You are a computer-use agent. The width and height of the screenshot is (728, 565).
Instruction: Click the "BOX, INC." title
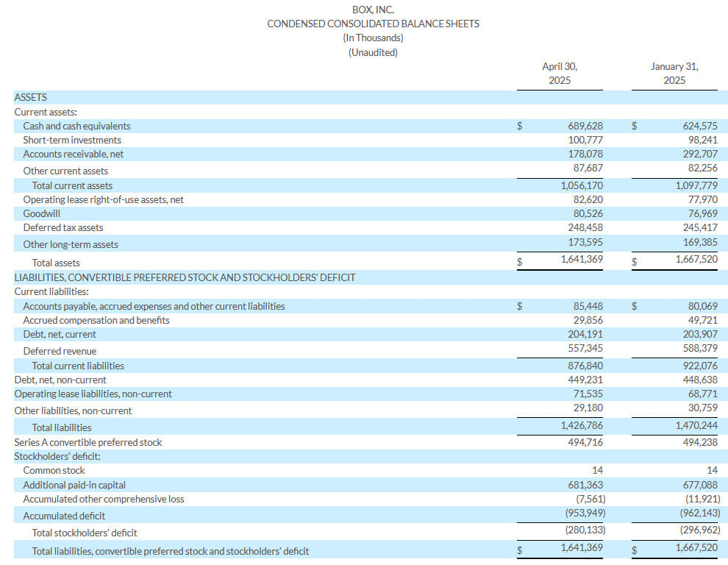(373, 10)
